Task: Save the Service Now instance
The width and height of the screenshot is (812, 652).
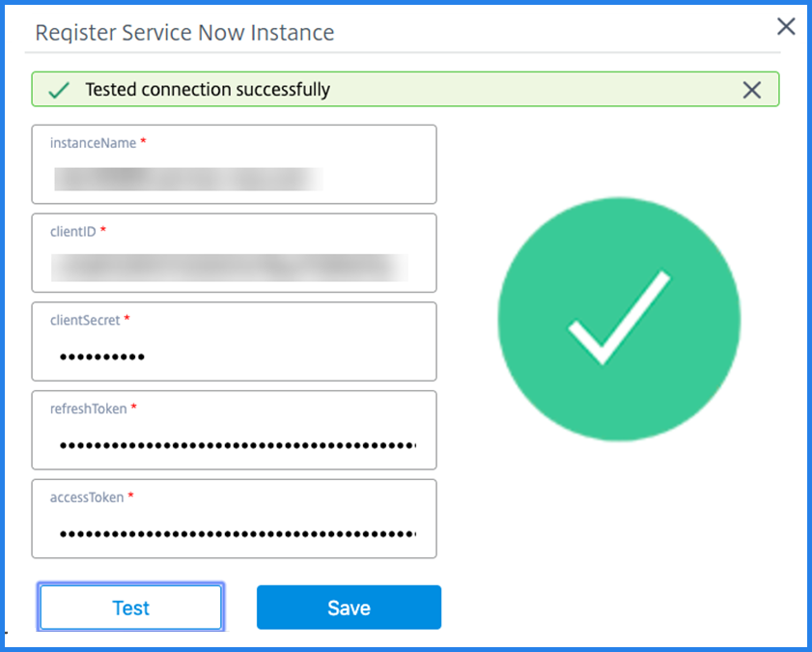Action: 349,608
